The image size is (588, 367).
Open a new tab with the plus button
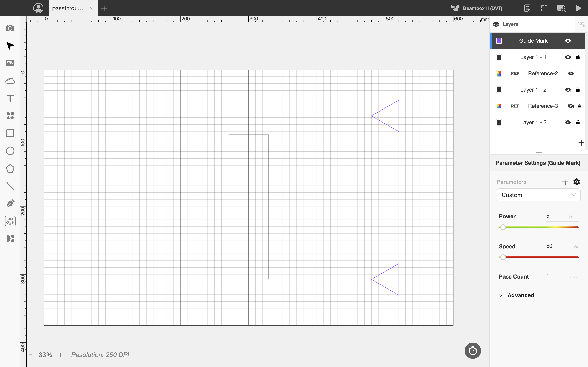tap(104, 8)
